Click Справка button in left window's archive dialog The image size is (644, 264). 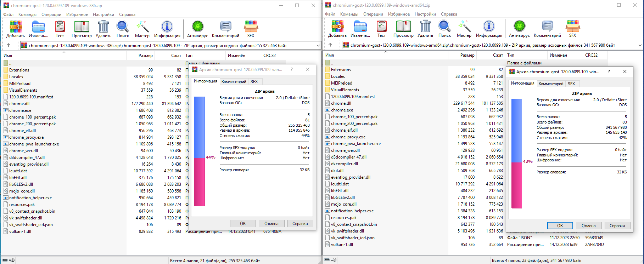pos(300,223)
